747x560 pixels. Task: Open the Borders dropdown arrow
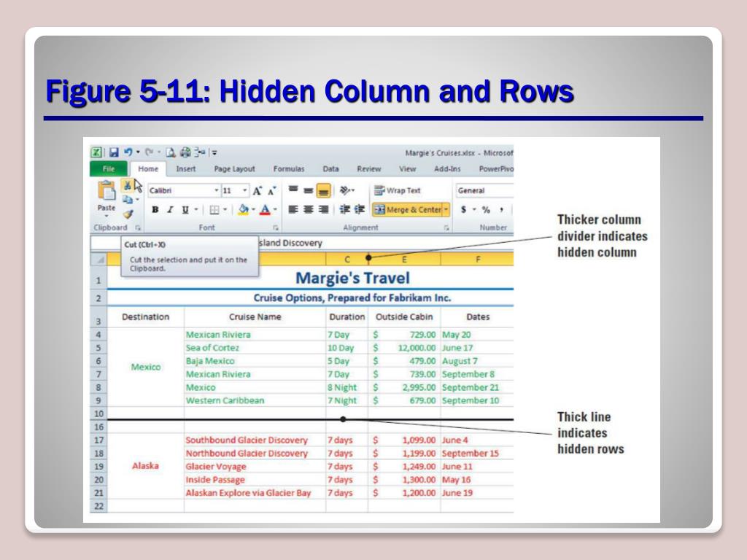tap(225, 209)
